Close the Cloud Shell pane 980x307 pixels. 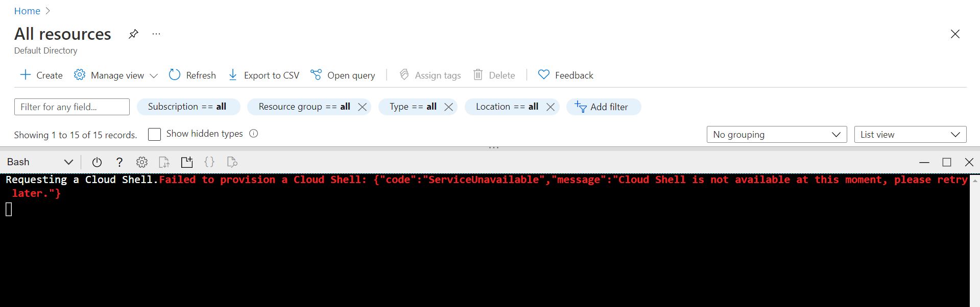[x=969, y=162]
